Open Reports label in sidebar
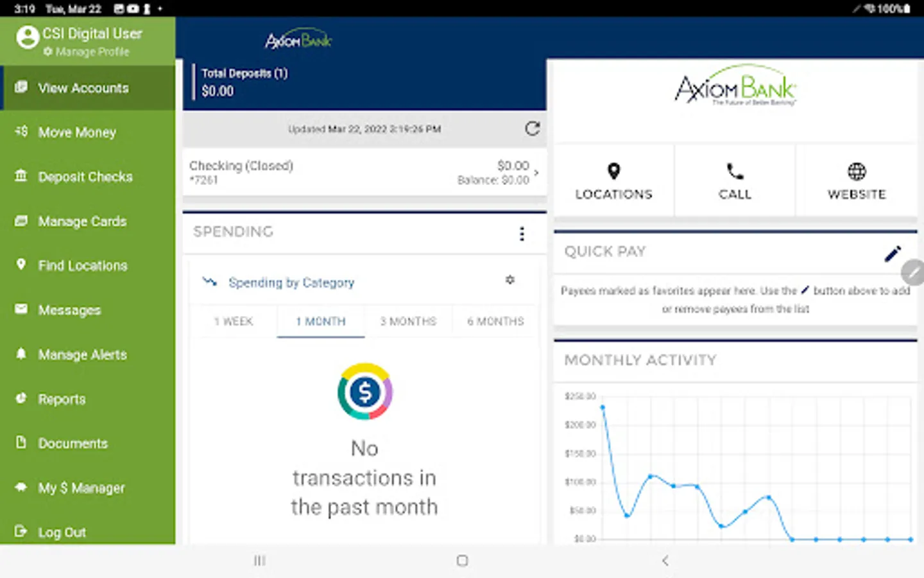 click(62, 399)
